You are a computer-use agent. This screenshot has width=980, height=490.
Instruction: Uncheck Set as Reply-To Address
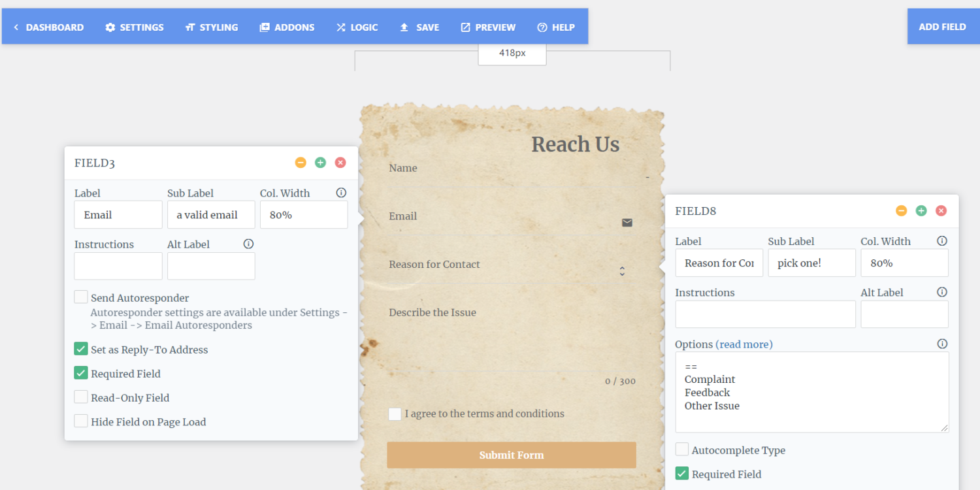point(81,350)
